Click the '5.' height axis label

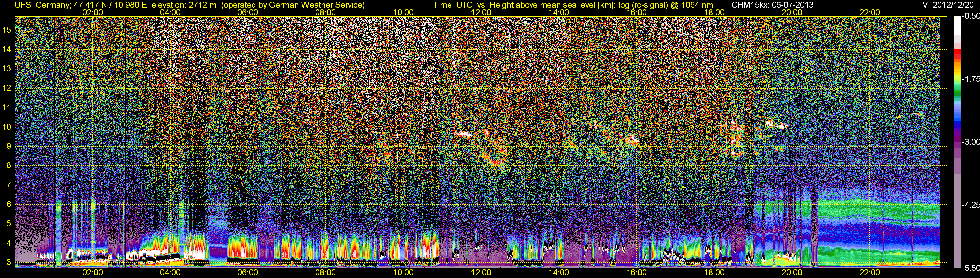click(x=9, y=224)
